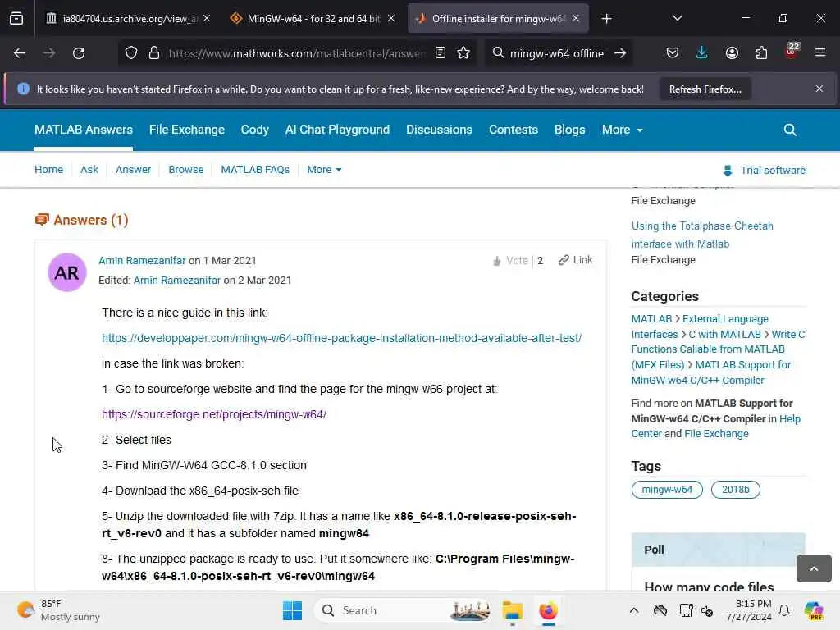Image resolution: width=840 pixels, height=630 pixels.
Task: Open the Downloads panel icon
Action: pyautogui.click(x=702, y=53)
